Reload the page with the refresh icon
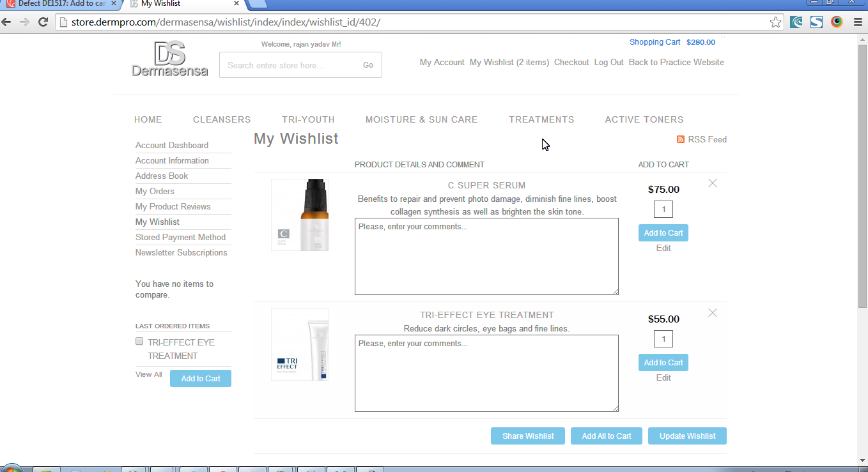 (x=43, y=22)
